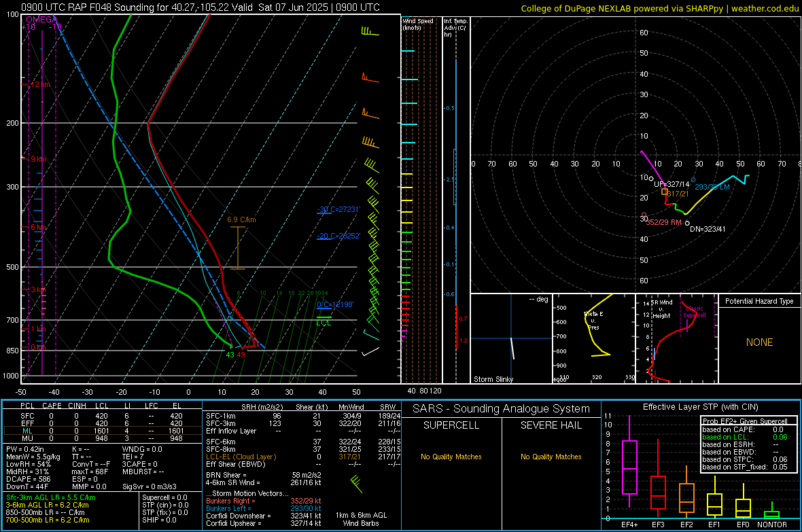Click the white circle marker labeled DN=323/41

(687, 223)
